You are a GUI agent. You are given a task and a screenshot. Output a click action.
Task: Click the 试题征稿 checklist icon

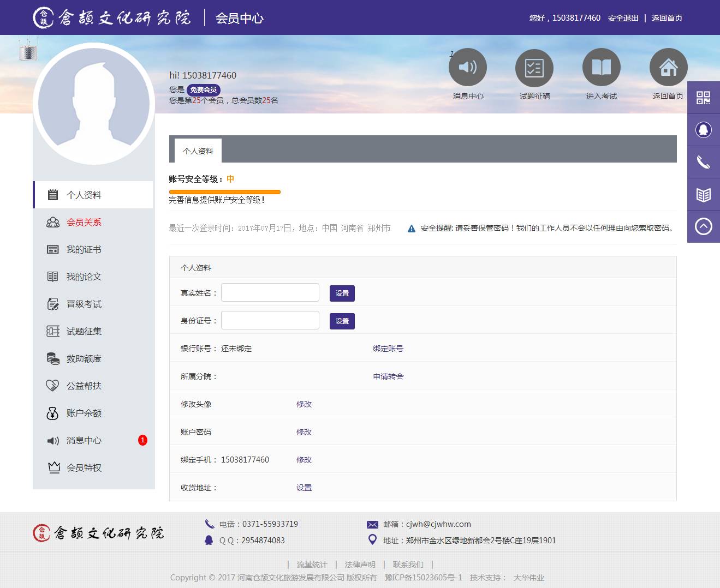(x=534, y=68)
